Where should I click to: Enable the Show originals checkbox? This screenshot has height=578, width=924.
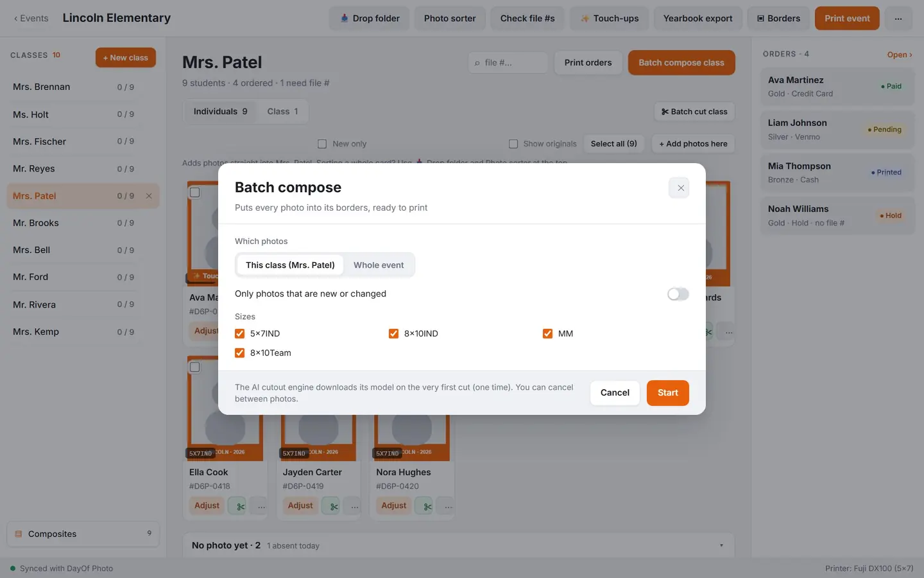tap(513, 144)
